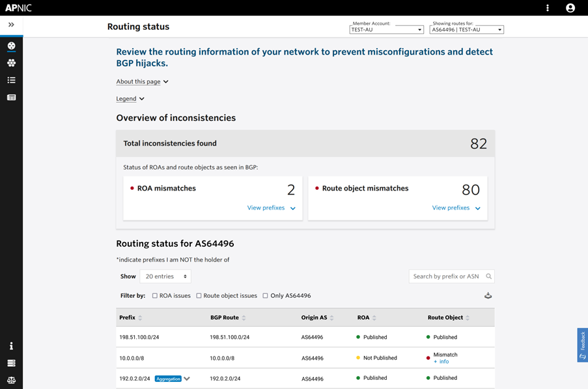Tick the Route object issues checkbox
The width and height of the screenshot is (588, 389).
click(x=199, y=296)
